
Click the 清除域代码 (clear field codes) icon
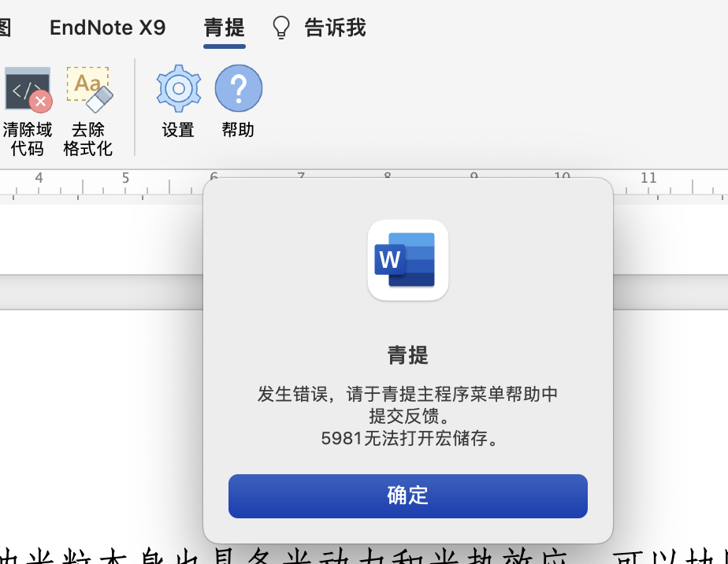click(28, 89)
